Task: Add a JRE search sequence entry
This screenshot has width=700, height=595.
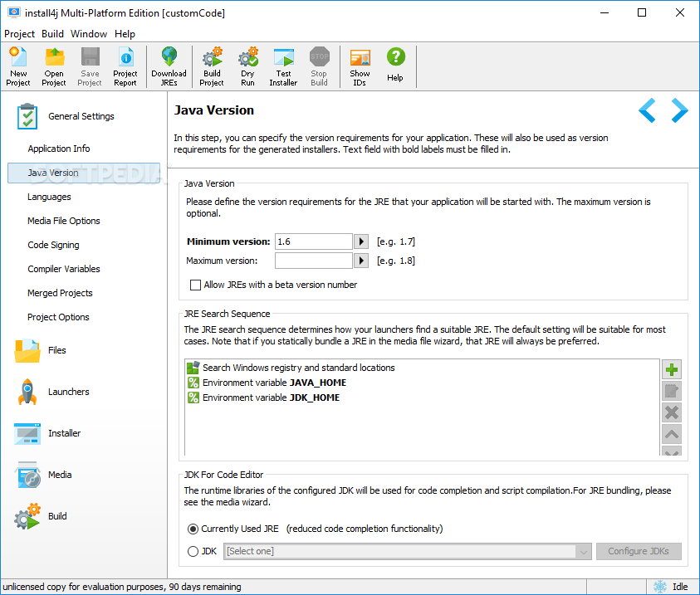Action: click(x=672, y=369)
